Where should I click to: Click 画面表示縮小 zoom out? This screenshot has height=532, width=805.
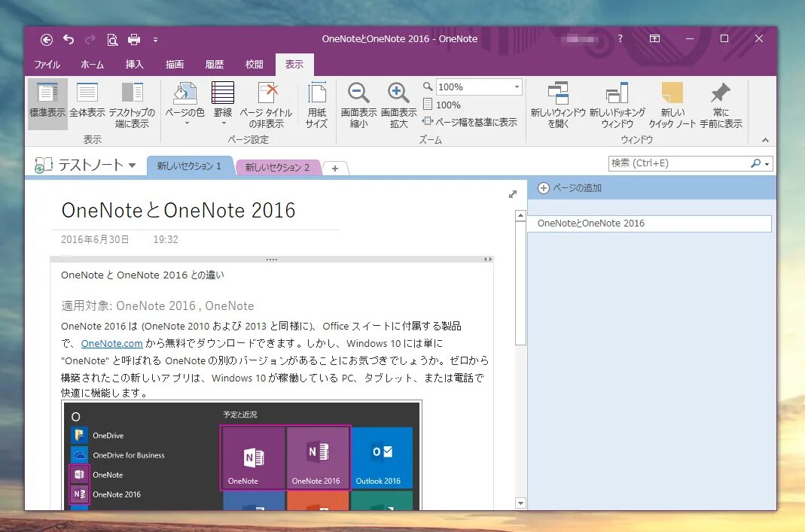click(x=358, y=105)
